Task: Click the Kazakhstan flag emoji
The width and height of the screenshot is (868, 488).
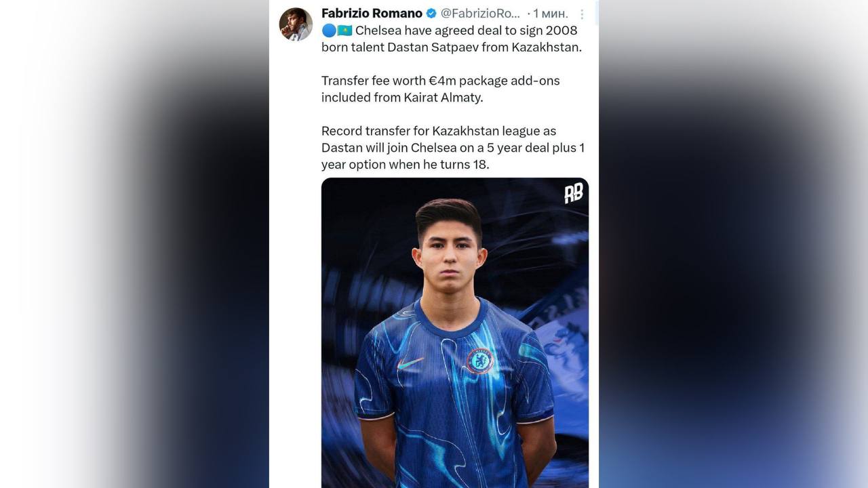Action: pyautogui.click(x=344, y=30)
